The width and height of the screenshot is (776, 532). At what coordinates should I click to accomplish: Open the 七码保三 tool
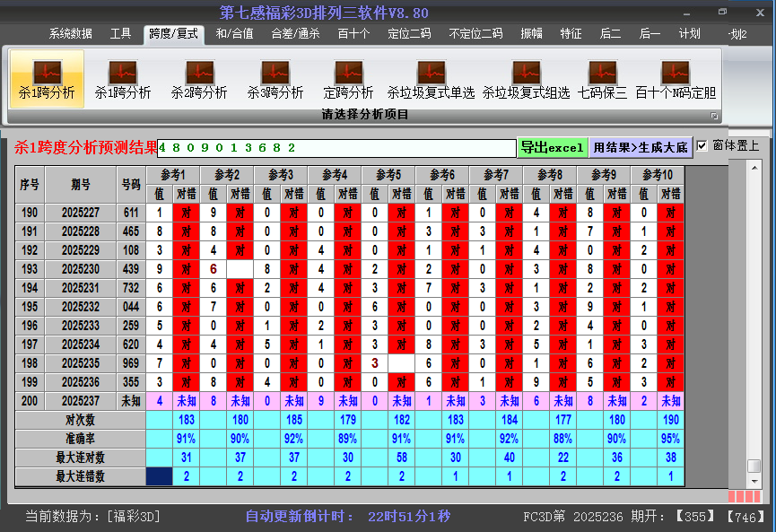click(x=602, y=78)
